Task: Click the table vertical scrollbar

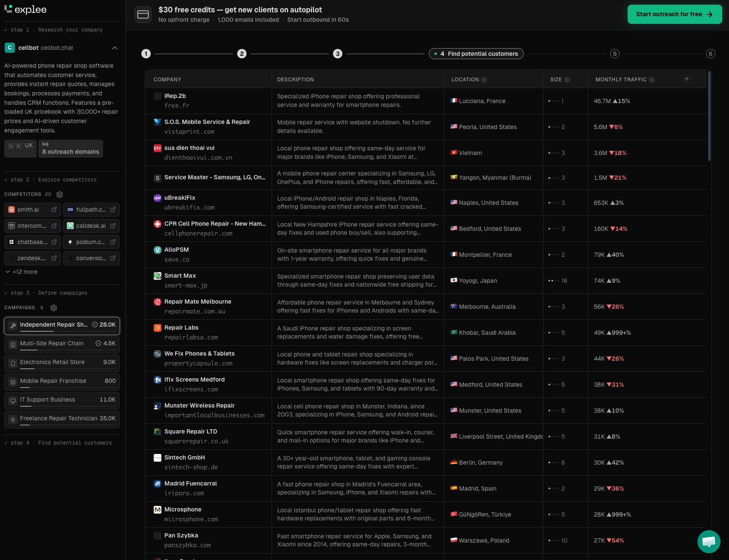Action: pos(709,116)
